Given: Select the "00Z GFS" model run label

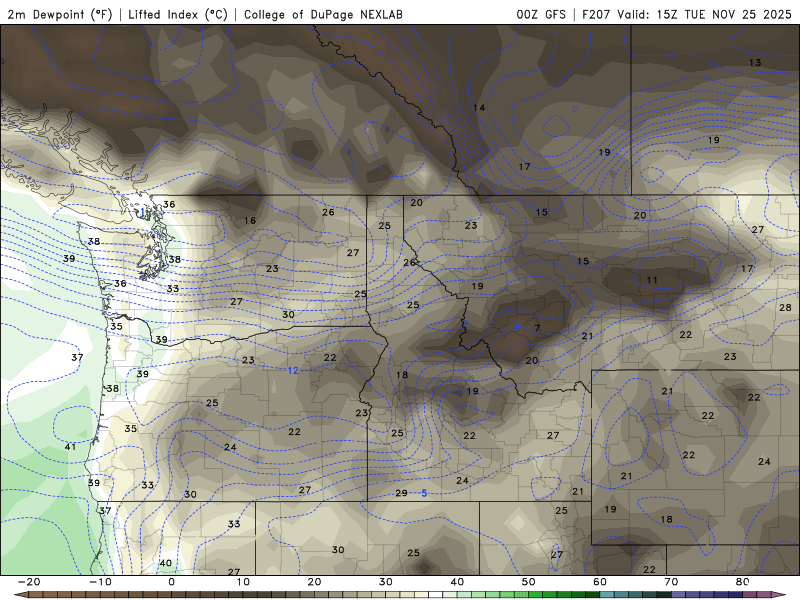Looking at the screenshot, I should [x=541, y=15].
